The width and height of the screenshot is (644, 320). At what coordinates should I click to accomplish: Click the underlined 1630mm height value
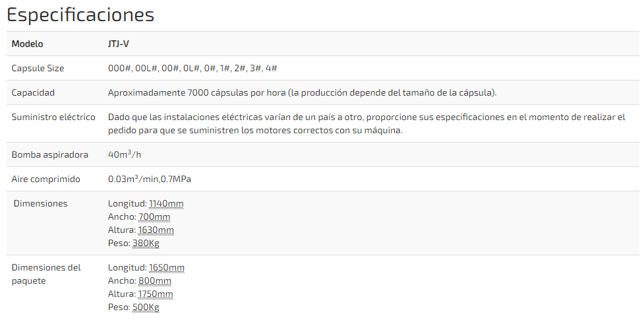(x=156, y=230)
